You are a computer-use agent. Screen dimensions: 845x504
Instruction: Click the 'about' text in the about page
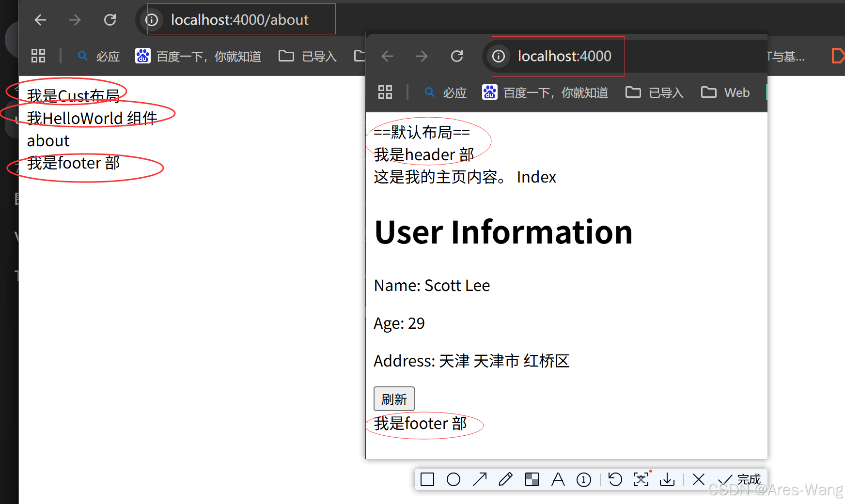point(48,141)
